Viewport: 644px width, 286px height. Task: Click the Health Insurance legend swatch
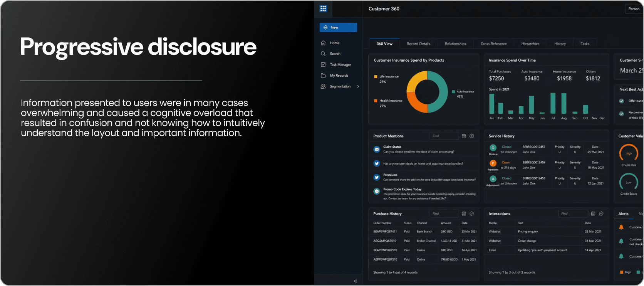point(376,101)
